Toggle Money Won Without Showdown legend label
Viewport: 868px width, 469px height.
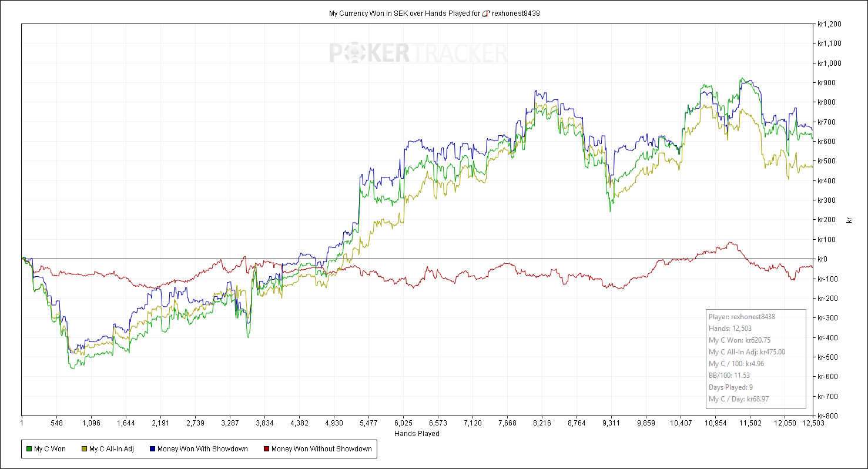click(x=321, y=449)
